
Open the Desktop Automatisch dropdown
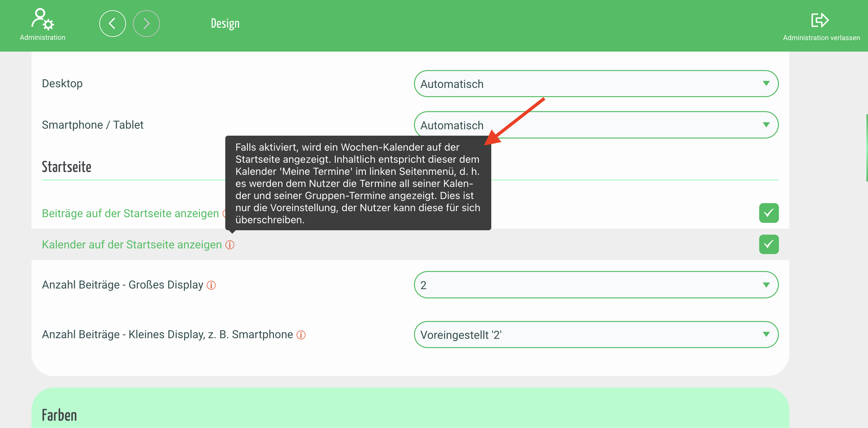(595, 84)
